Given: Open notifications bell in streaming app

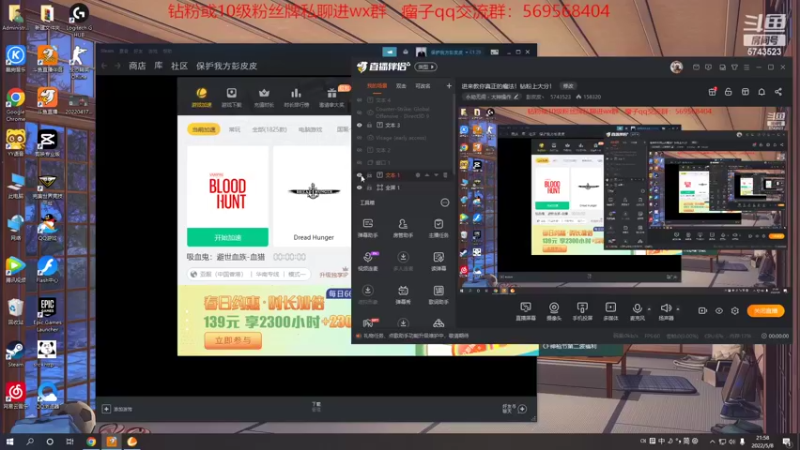Looking at the screenshot, I should click(761, 92).
